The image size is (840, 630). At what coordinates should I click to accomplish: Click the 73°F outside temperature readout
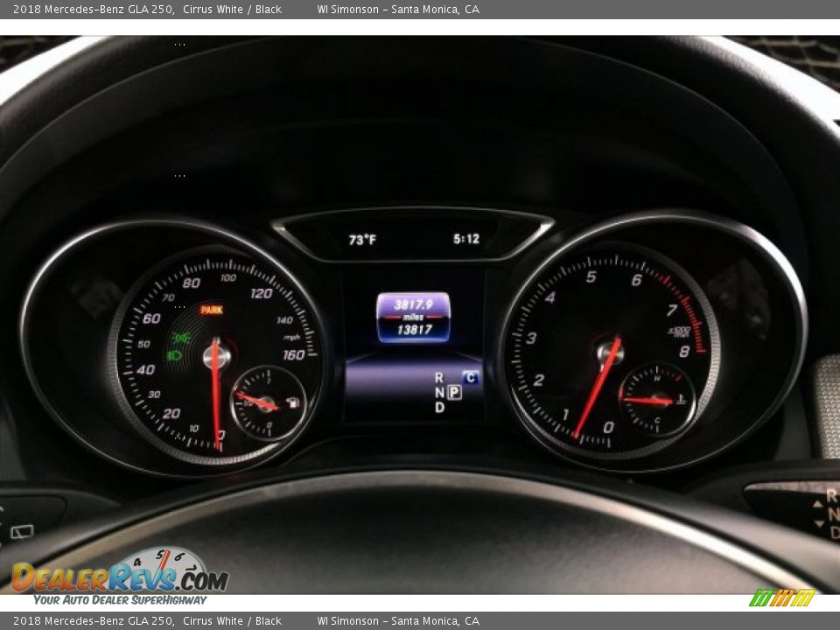[362, 239]
